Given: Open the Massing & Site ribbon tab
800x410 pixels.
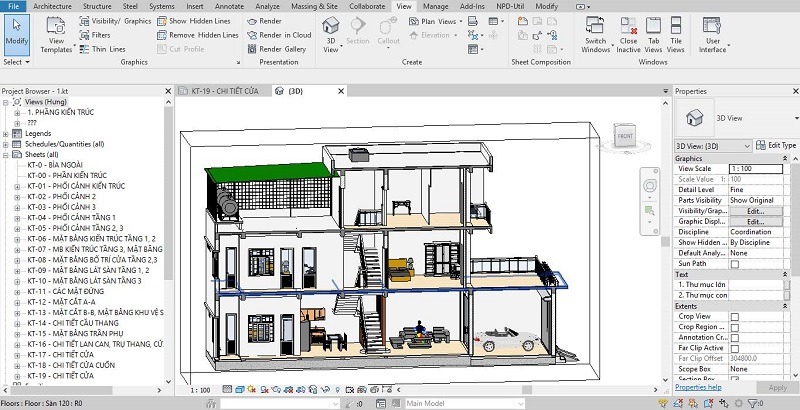Looking at the screenshot, I should tap(314, 6).
